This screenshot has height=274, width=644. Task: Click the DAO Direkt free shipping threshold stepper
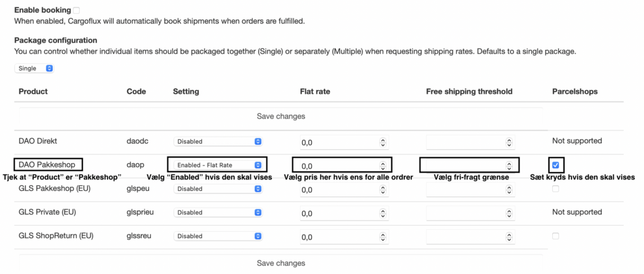tap(509, 142)
